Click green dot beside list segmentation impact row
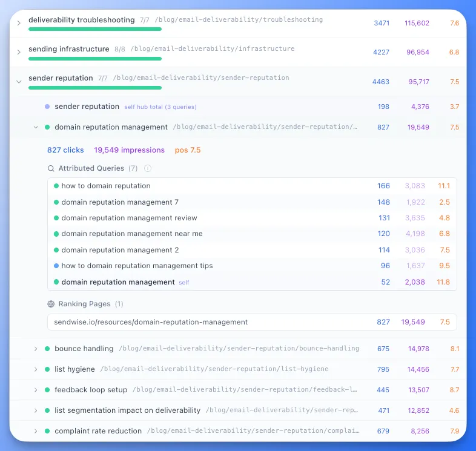The width and height of the screenshot is (476, 451). coord(47,410)
